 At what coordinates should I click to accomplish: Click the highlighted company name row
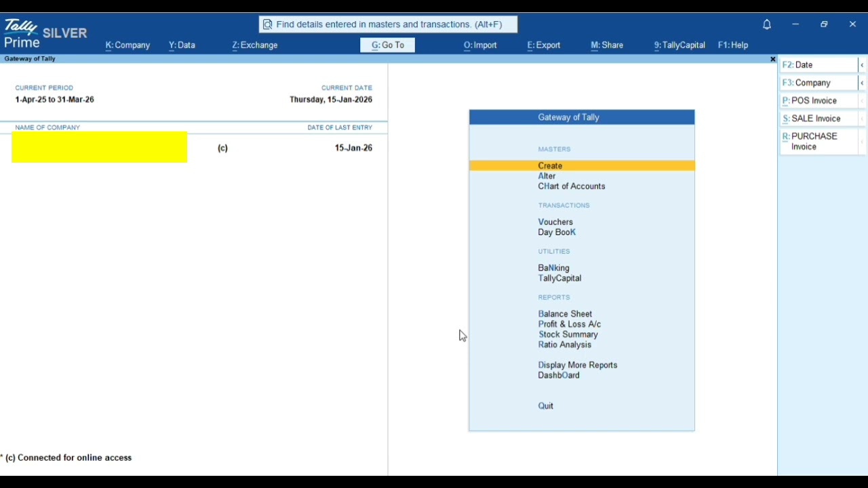pyautogui.click(x=100, y=147)
